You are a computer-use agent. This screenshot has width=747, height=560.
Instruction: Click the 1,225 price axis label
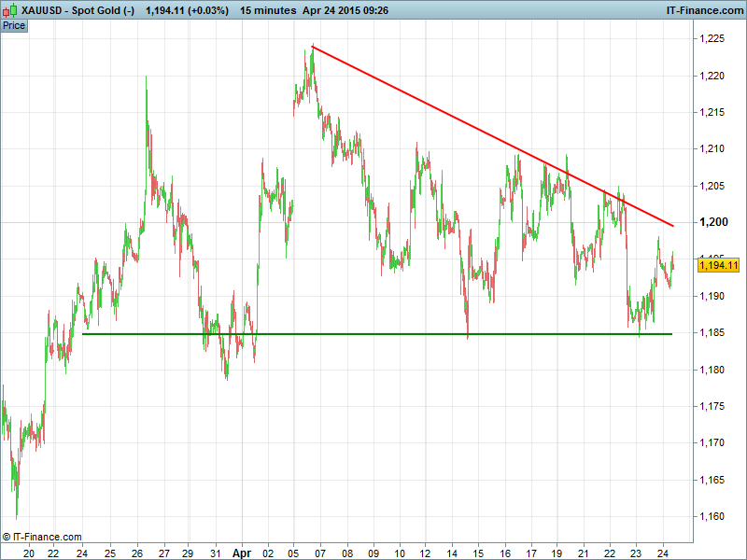click(x=712, y=39)
